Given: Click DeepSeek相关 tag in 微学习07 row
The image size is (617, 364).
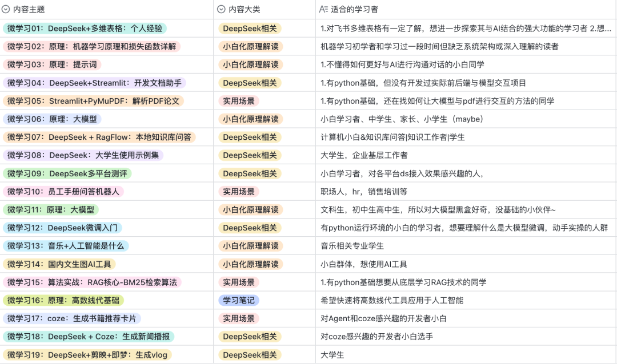Looking at the screenshot, I should click(250, 137).
